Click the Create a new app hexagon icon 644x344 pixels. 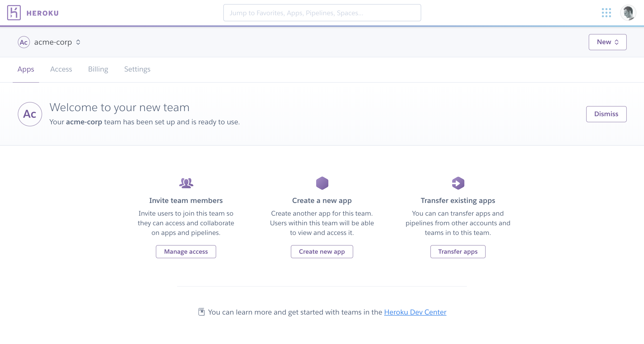click(322, 183)
